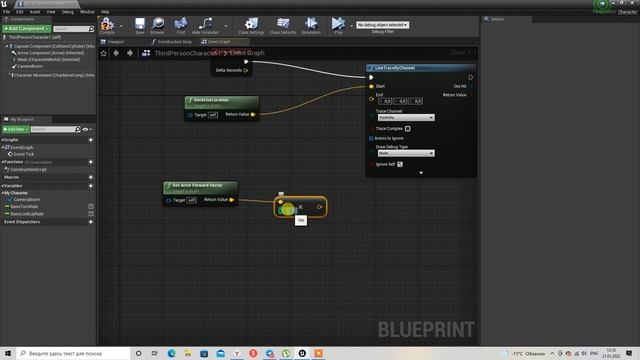The image size is (640, 360).
Task: Click the Unreal Engine logo icon
Action: [x=4, y=4]
